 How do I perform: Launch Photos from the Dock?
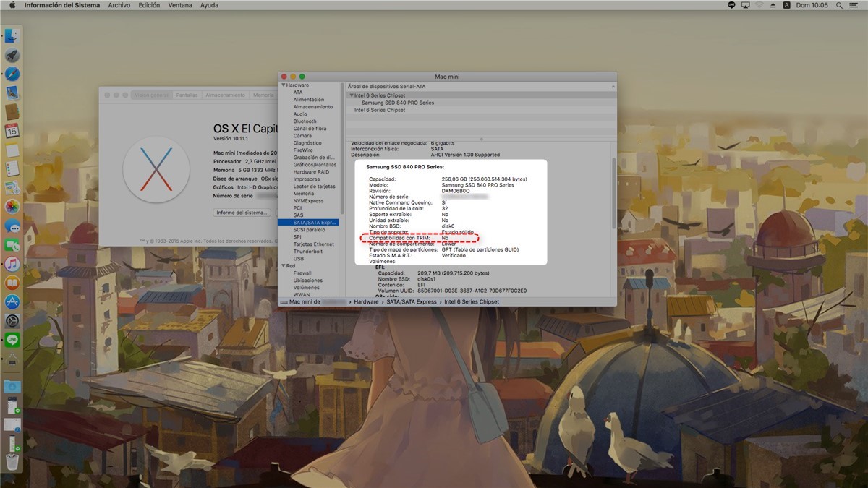12,207
